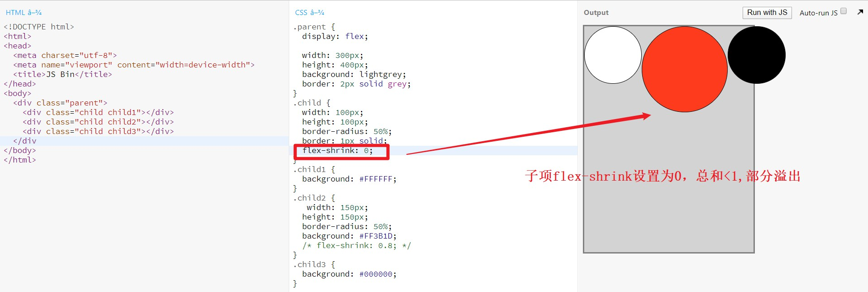Click the unclosed </div line in HTML

tap(24, 141)
